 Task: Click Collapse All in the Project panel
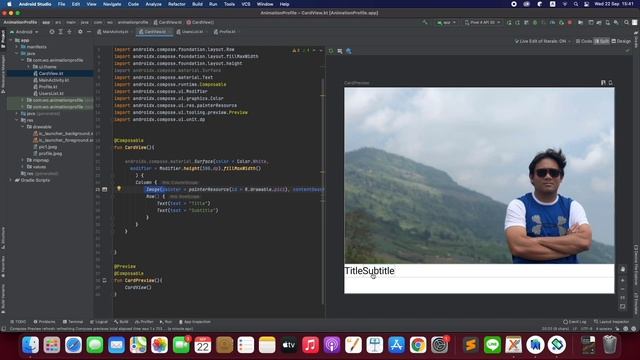pos(69,32)
